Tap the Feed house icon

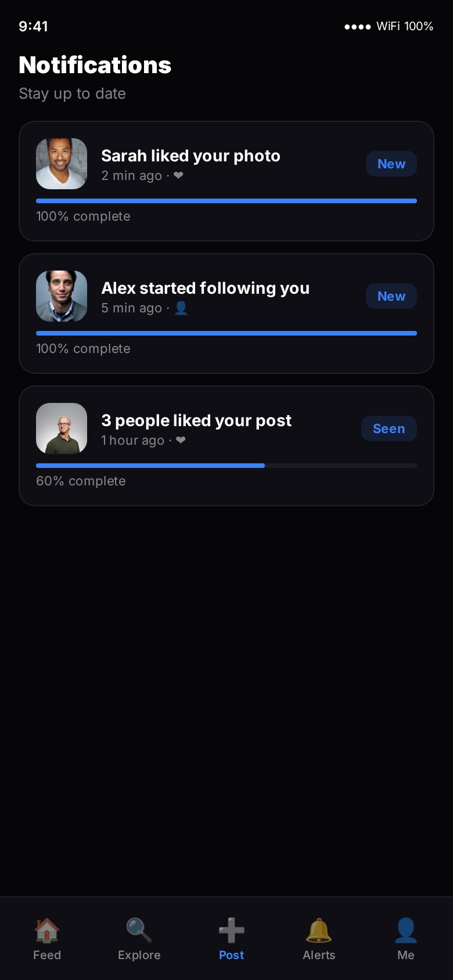47,930
